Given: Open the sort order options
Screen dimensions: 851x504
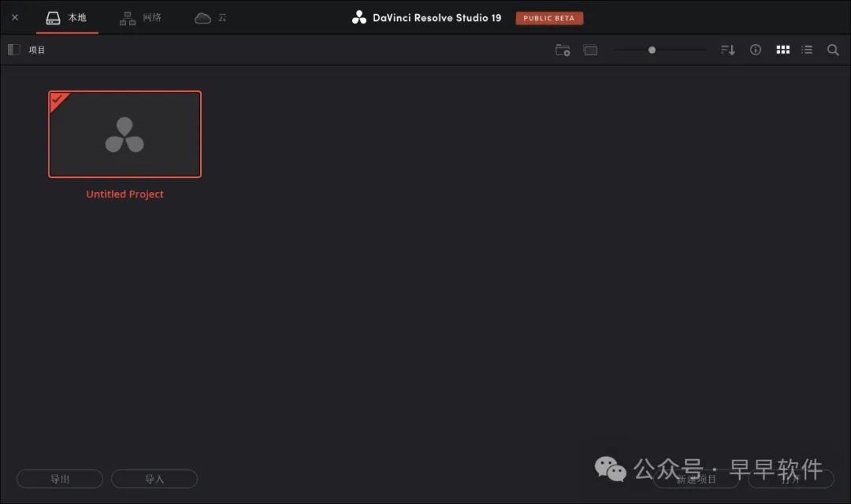Looking at the screenshot, I should [x=728, y=50].
